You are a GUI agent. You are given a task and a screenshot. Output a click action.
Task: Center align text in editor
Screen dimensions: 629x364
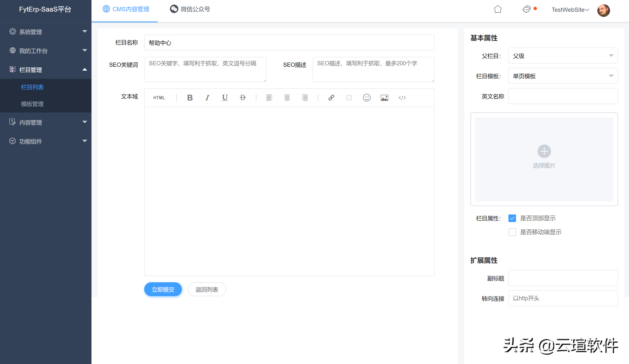click(287, 98)
